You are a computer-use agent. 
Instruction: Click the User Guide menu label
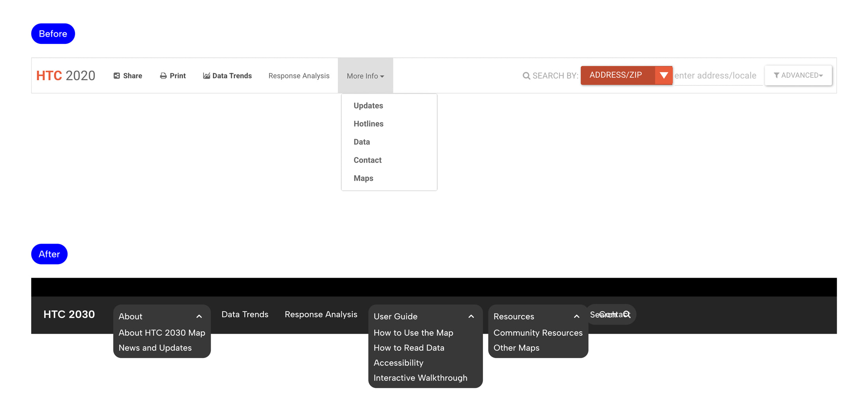(395, 316)
